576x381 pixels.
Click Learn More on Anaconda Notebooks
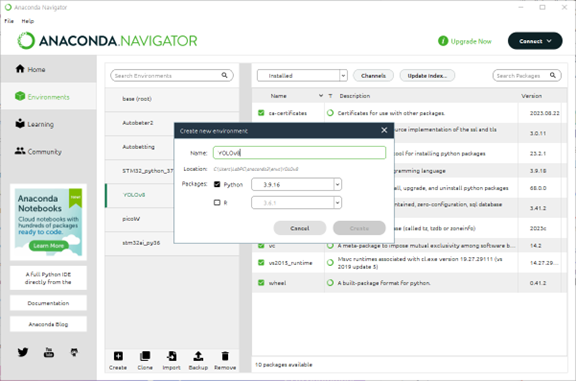48,245
